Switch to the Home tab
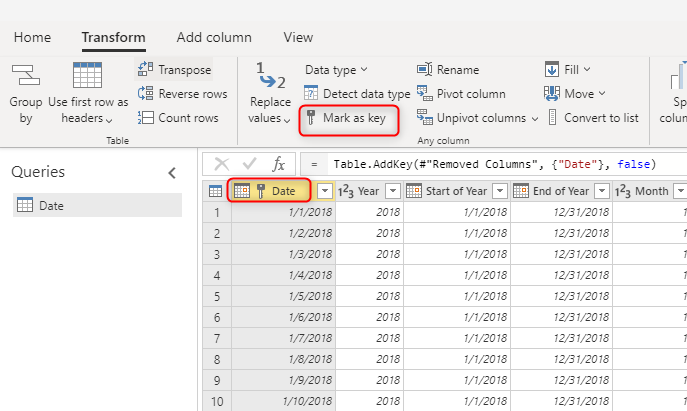 tap(32, 37)
